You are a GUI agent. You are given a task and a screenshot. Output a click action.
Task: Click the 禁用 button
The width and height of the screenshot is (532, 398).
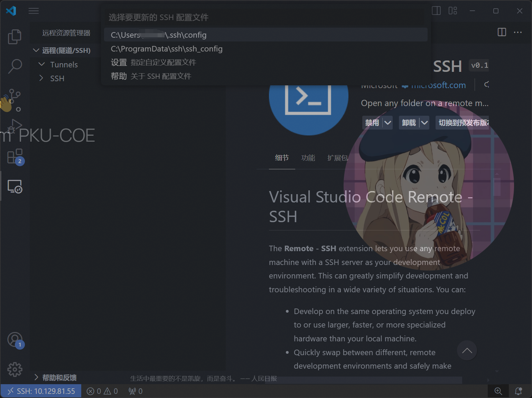pos(372,123)
